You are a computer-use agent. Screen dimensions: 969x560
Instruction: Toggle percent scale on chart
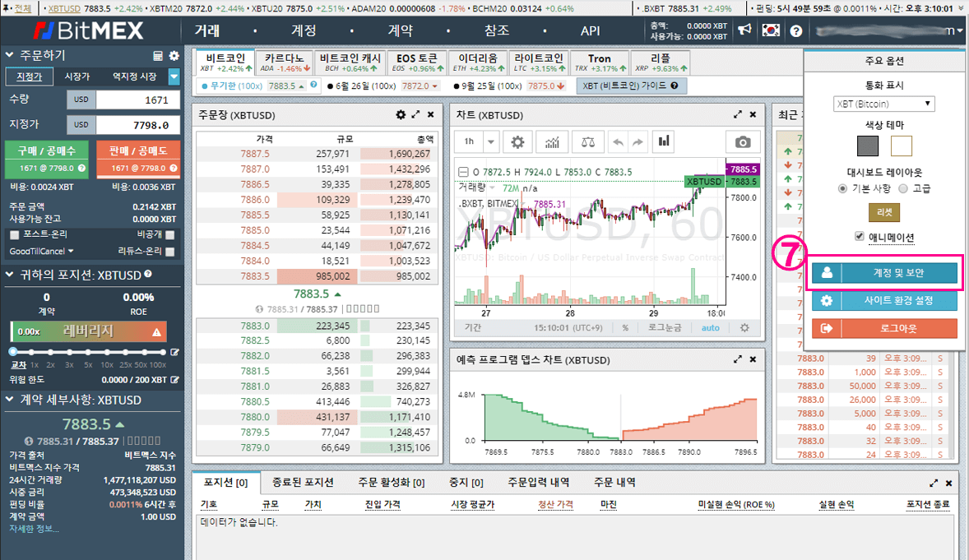(x=625, y=328)
